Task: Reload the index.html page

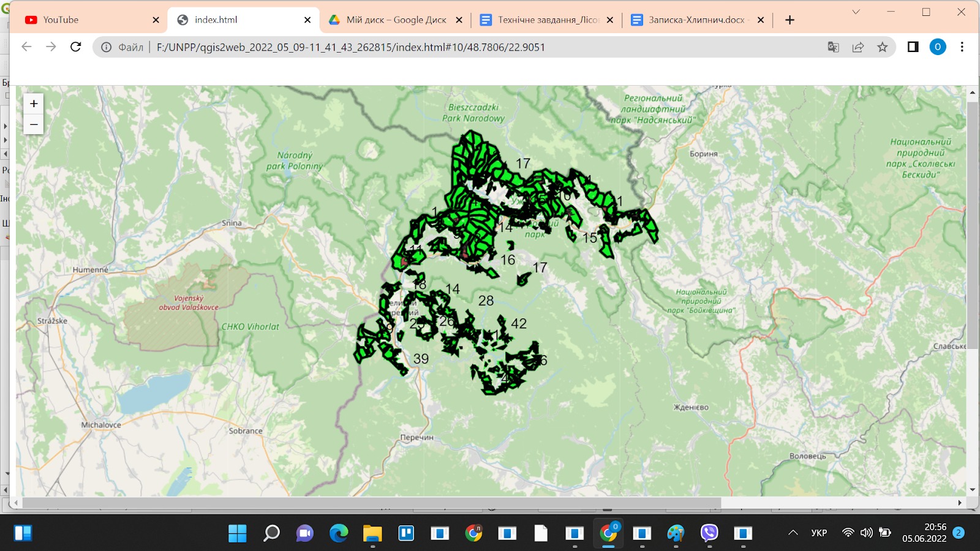Action: point(75,47)
